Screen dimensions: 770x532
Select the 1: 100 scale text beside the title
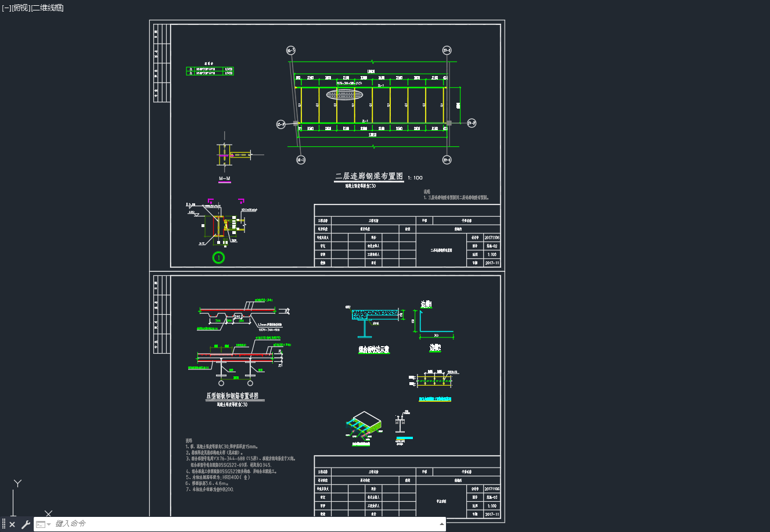click(415, 178)
